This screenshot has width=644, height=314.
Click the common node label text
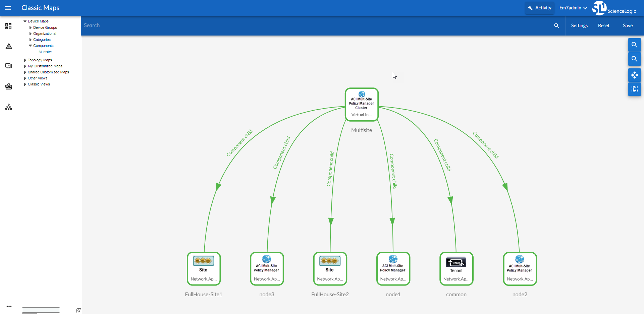point(456,294)
